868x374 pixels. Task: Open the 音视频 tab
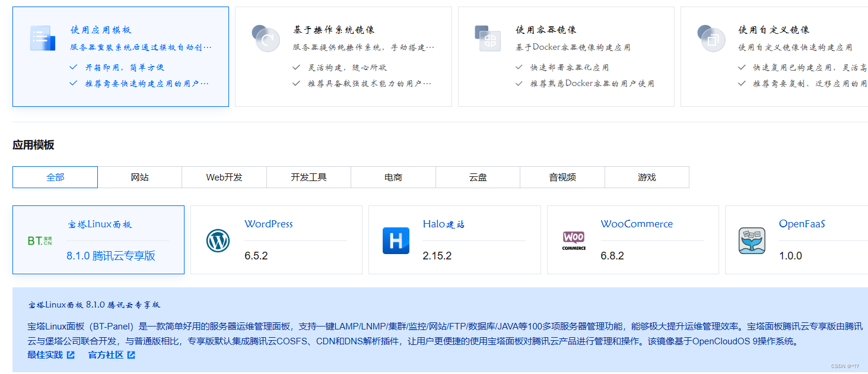pos(562,177)
